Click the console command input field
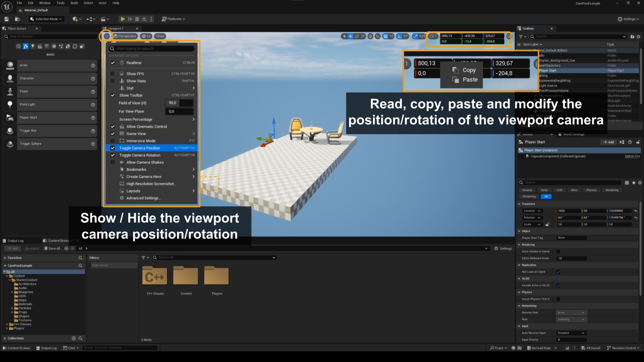644x362 pixels. tap(120, 348)
